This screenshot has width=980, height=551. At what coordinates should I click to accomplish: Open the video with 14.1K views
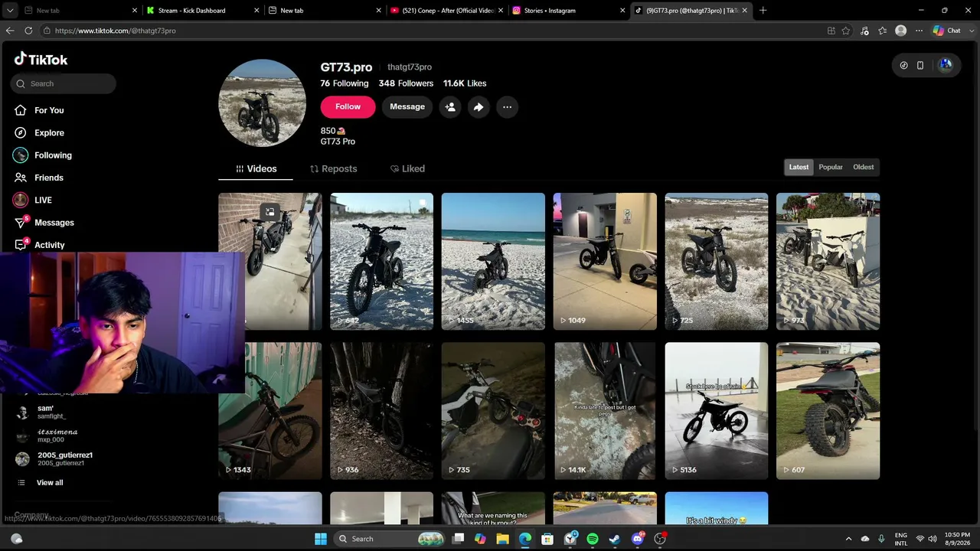coord(605,411)
